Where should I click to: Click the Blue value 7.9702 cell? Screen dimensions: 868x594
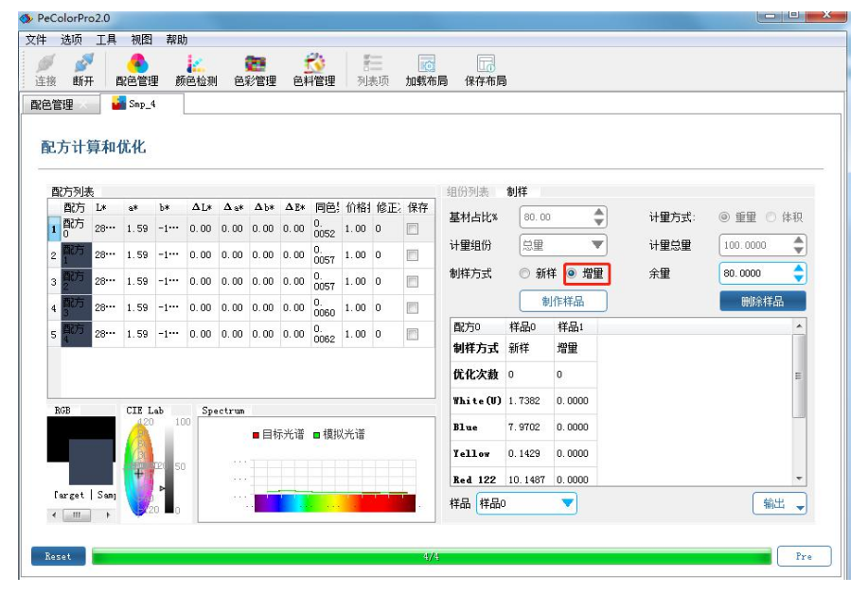(x=530, y=427)
